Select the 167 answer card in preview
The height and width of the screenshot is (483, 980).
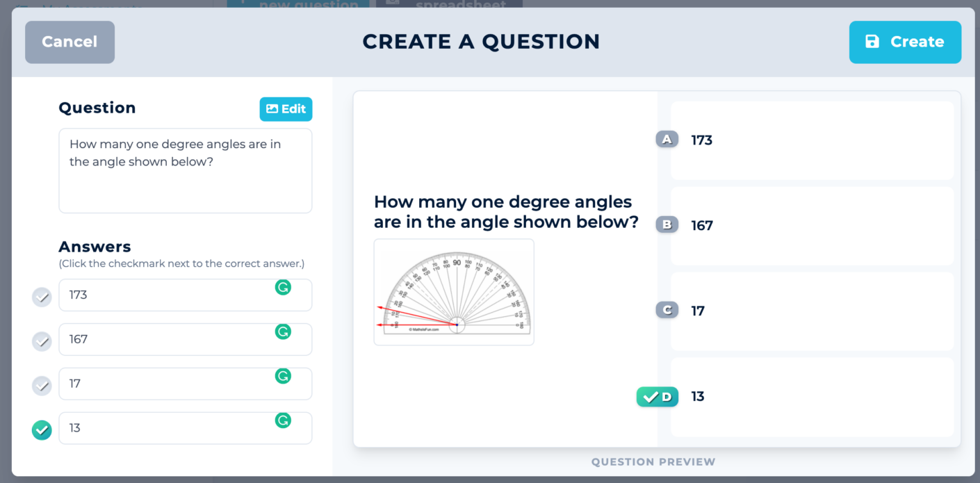coord(812,226)
